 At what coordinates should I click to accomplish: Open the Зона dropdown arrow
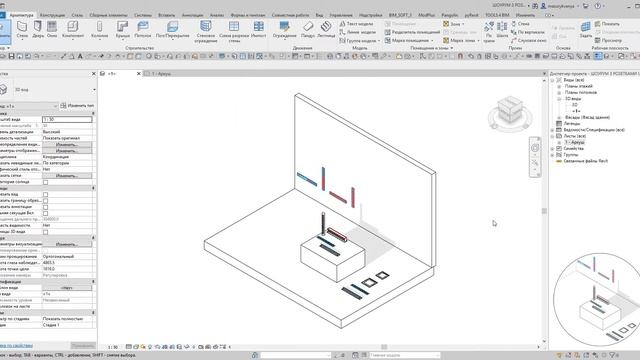pyautogui.click(x=463, y=24)
